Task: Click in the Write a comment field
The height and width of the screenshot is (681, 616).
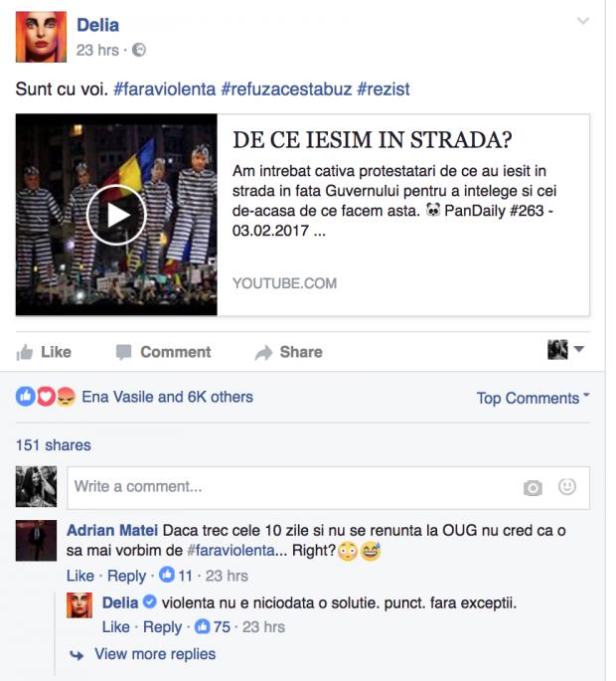Action: (328, 487)
